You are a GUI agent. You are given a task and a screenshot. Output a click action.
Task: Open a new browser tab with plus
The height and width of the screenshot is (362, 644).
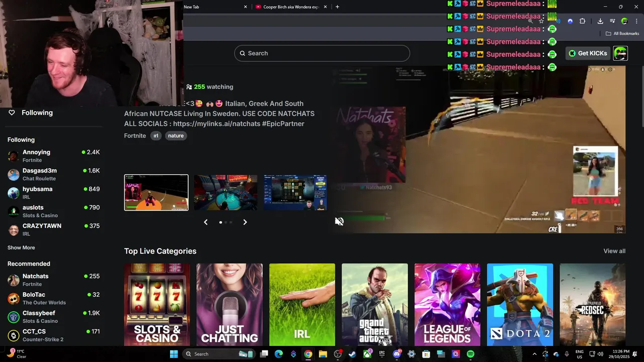tap(337, 7)
